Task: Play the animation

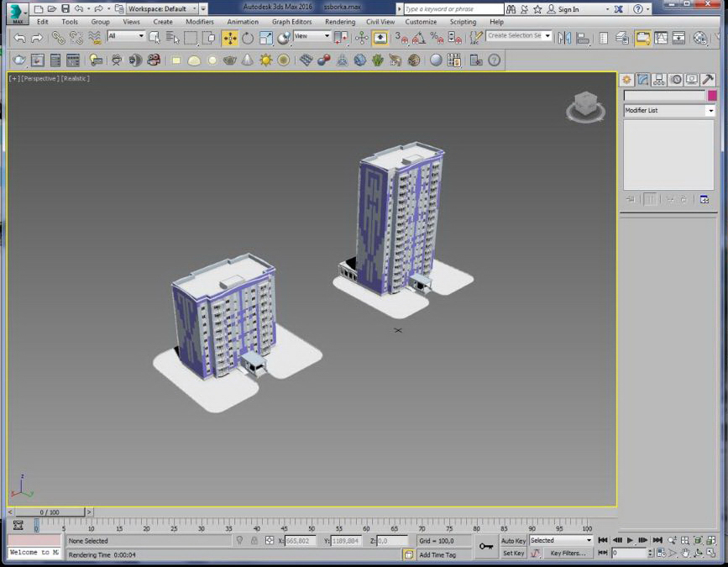Action: coord(630,540)
